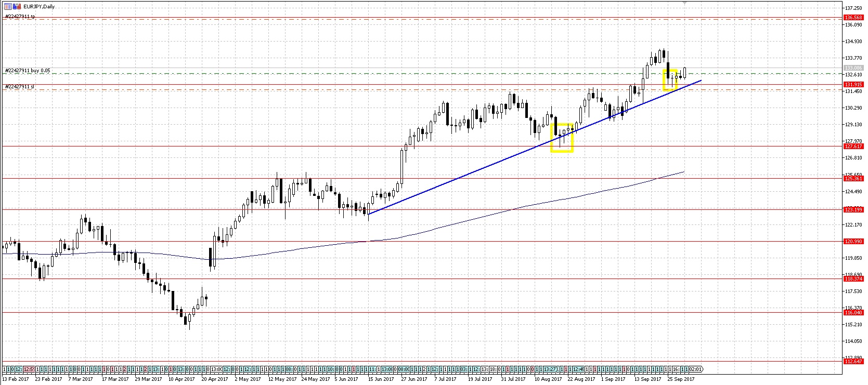Click the 25 Sep 2017 date label
This screenshot has height=385, width=868.
[681, 379]
